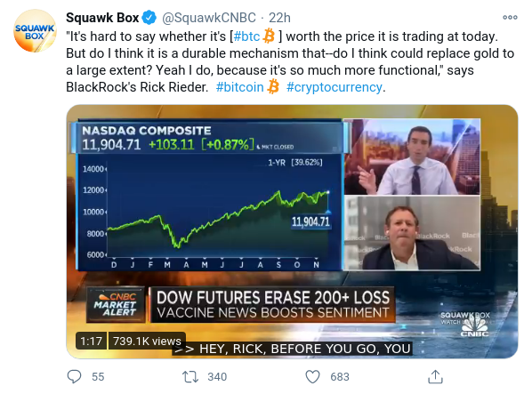Click the 683 likes count

tap(340, 377)
